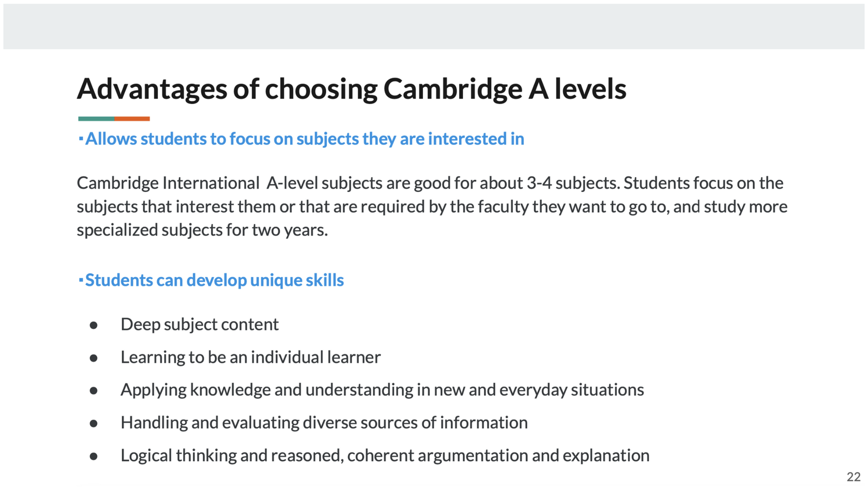This screenshot has width=868, height=491.
Task: Click the bullet dot beside 'Handling and evaluating'
Action: coord(94,423)
